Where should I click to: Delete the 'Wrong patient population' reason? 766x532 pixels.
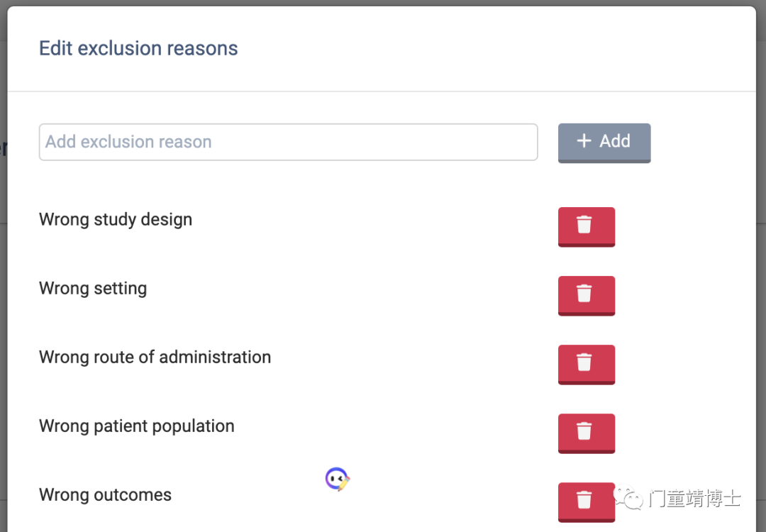tap(586, 432)
